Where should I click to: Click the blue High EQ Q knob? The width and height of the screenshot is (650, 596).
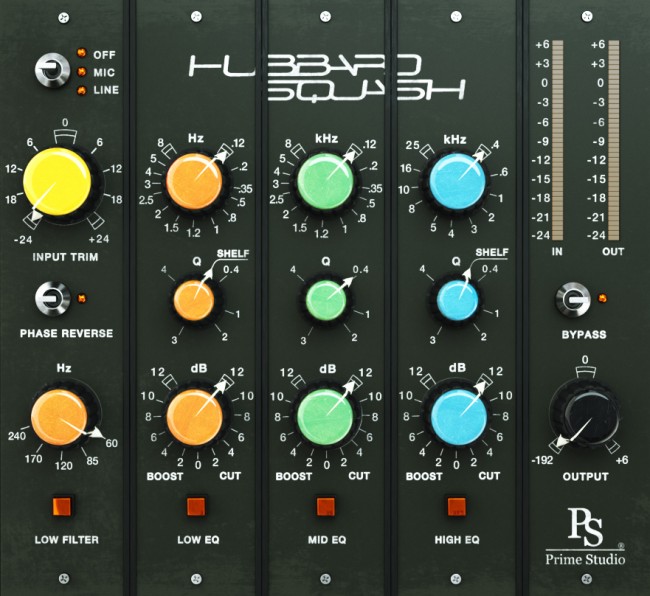pos(457,298)
